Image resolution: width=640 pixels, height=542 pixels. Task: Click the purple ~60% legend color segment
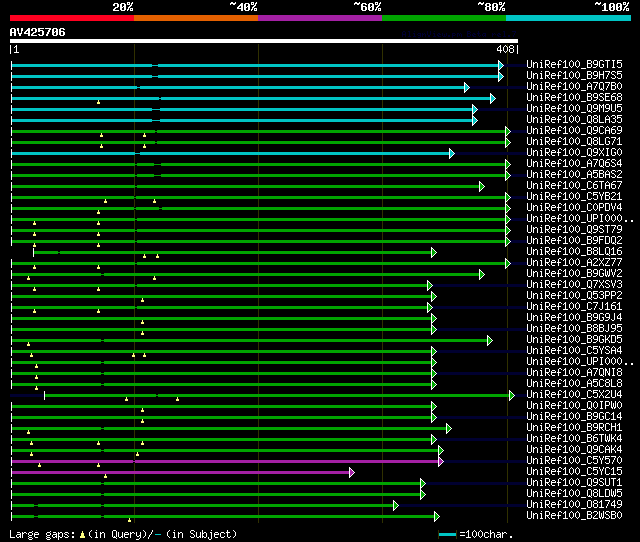tap(320, 18)
